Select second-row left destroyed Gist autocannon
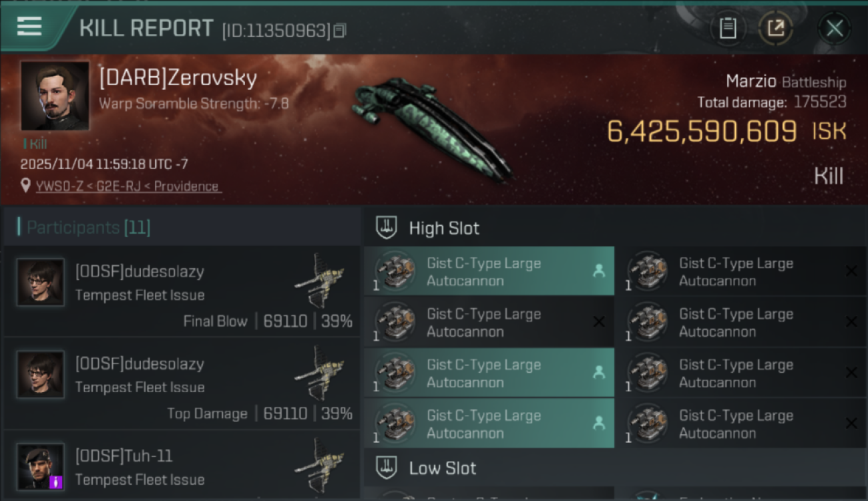 pyautogui.click(x=489, y=322)
